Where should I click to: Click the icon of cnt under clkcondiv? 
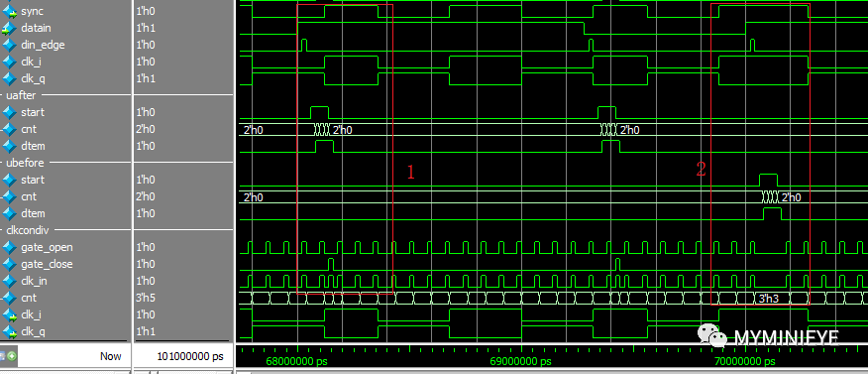(x=9, y=298)
